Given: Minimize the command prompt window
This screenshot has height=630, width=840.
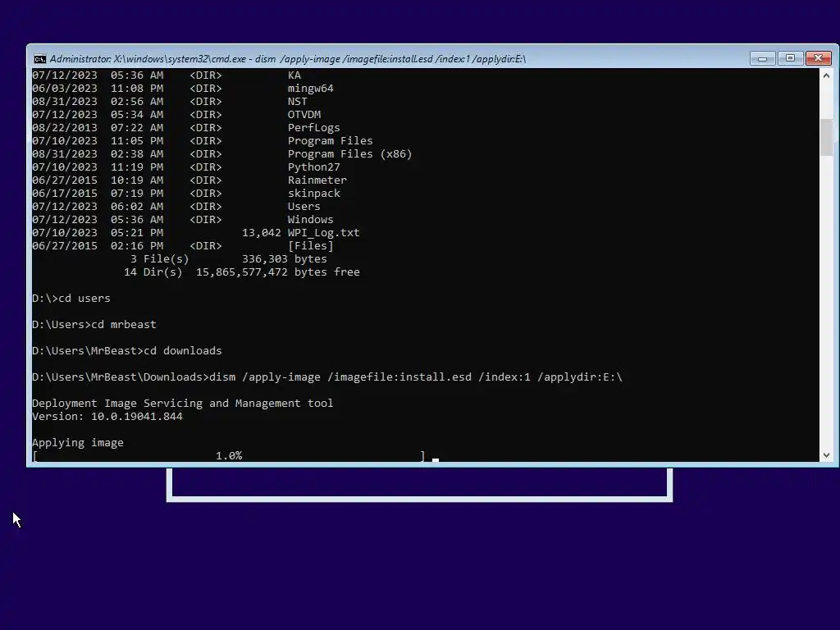Looking at the screenshot, I should (x=762, y=58).
